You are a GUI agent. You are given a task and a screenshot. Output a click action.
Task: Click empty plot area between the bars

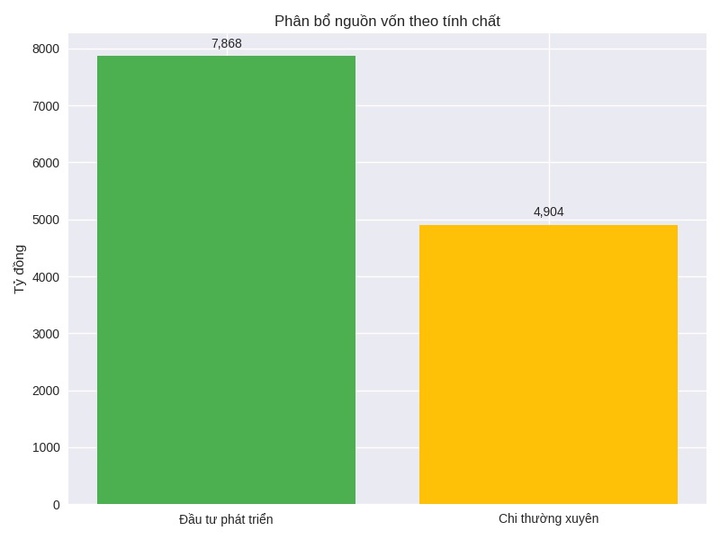pyautogui.click(x=387, y=300)
